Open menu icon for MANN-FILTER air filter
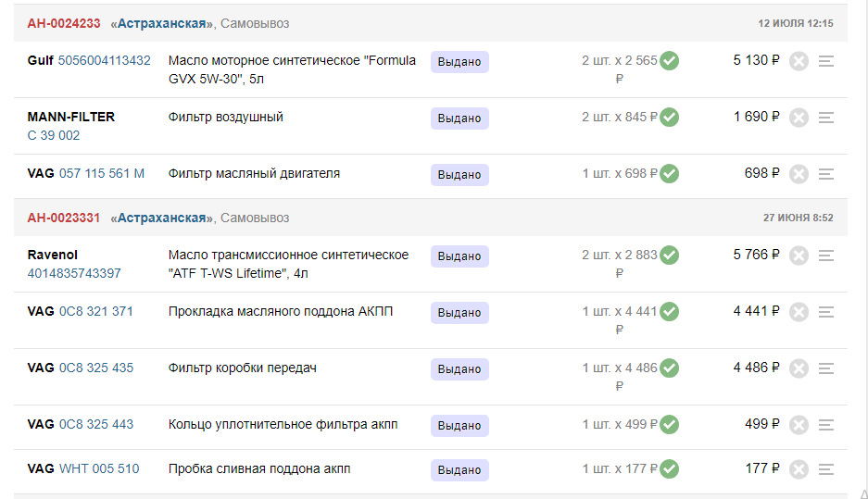 click(826, 118)
